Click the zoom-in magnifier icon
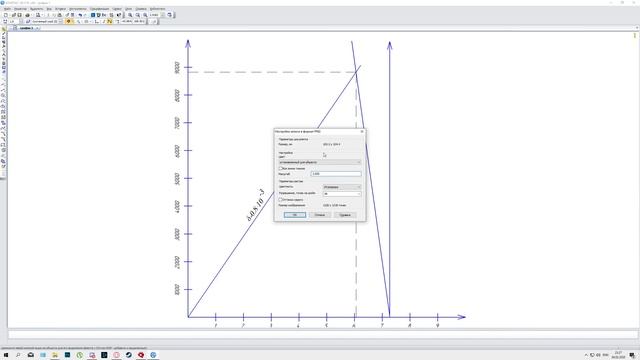The width and height of the screenshot is (640, 360). click(130, 15)
